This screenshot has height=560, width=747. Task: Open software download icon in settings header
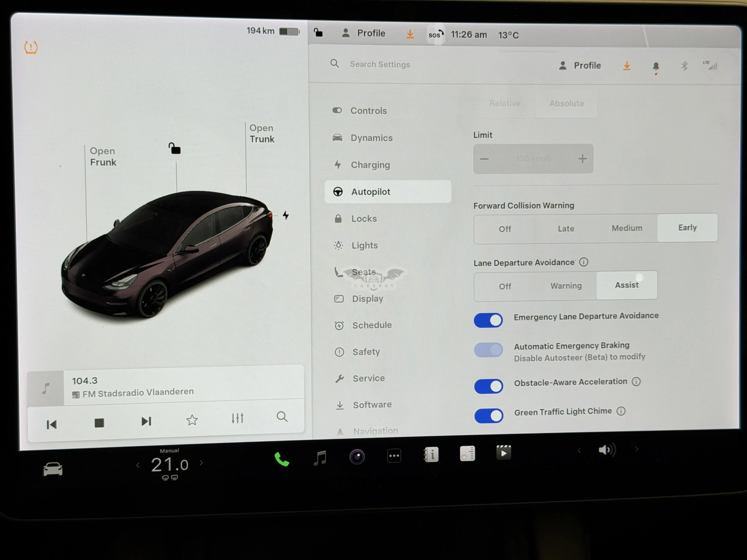pyautogui.click(x=627, y=66)
